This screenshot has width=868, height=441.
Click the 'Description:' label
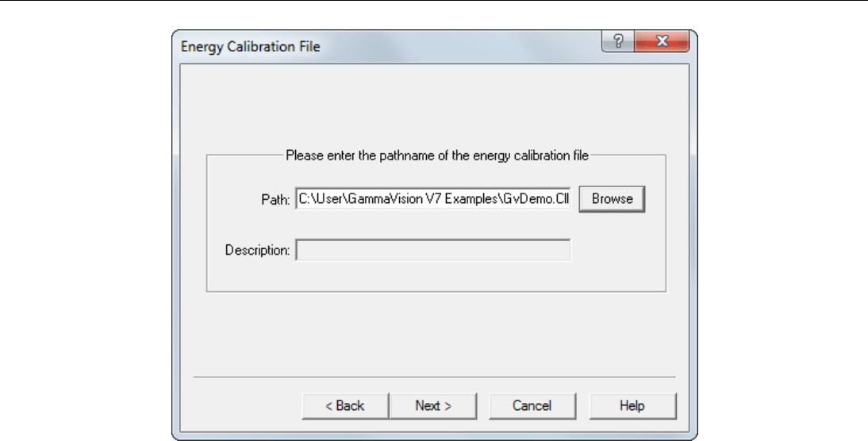(257, 251)
